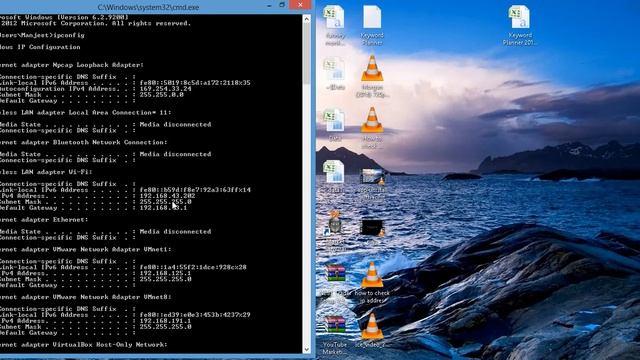Click the cmd vertical scrollbar thumb
The image size is (640, 360).
pos(307,53)
